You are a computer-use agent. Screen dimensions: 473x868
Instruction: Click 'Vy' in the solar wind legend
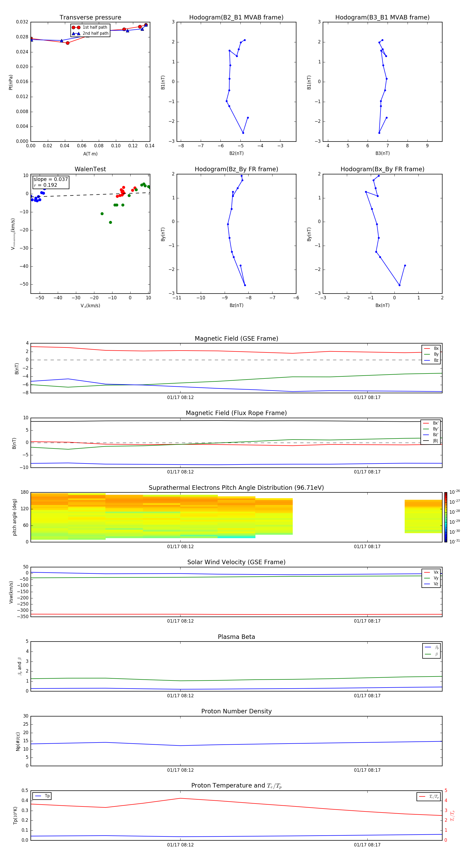(431, 578)
